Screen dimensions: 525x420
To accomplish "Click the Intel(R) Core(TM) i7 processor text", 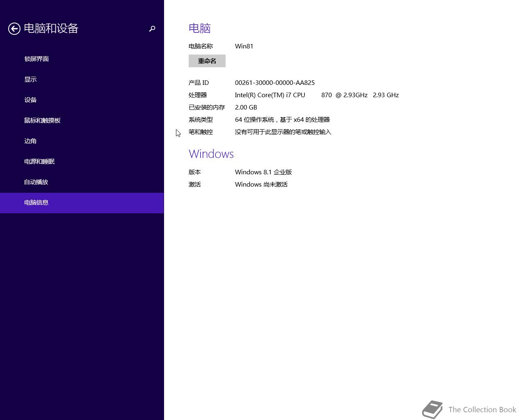I will click(317, 95).
